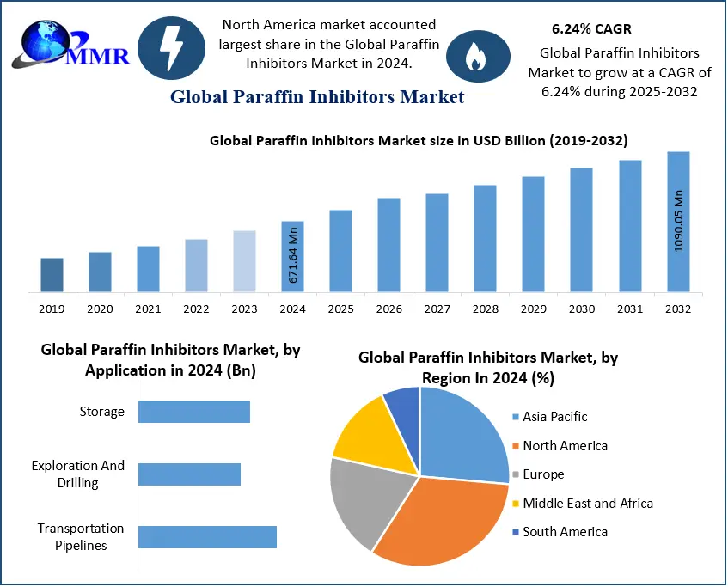Click the Global Paraffin Inhibitors Market title
This screenshot has width=728, height=587.
(x=317, y=96)
